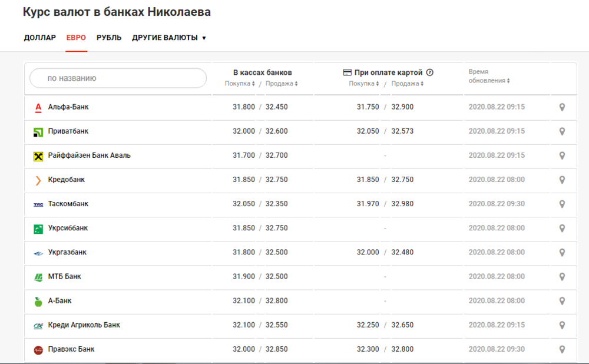Open МТБ Банк link

[x=65, y=276]
